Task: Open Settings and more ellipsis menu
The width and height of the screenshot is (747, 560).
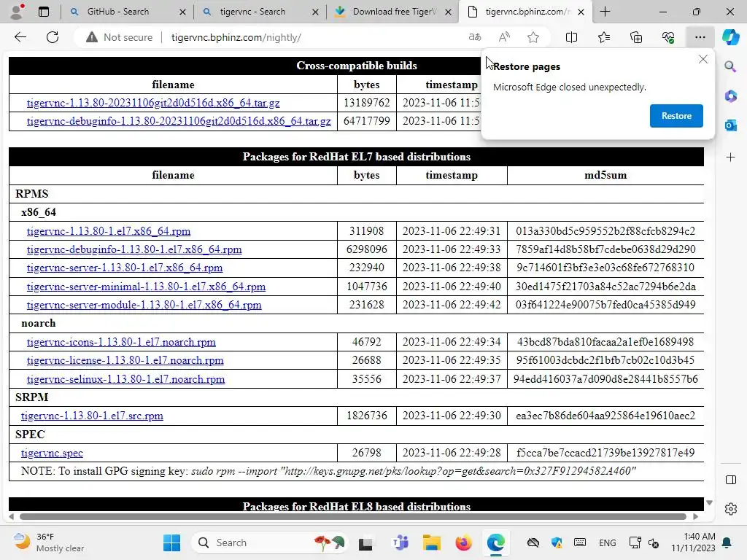Action: [700, 37]
